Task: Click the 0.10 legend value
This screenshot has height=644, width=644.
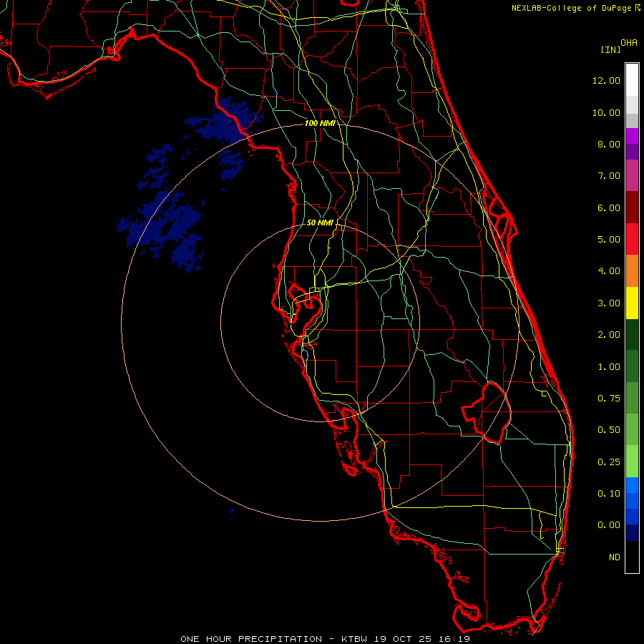Action: tap(609, 494)
